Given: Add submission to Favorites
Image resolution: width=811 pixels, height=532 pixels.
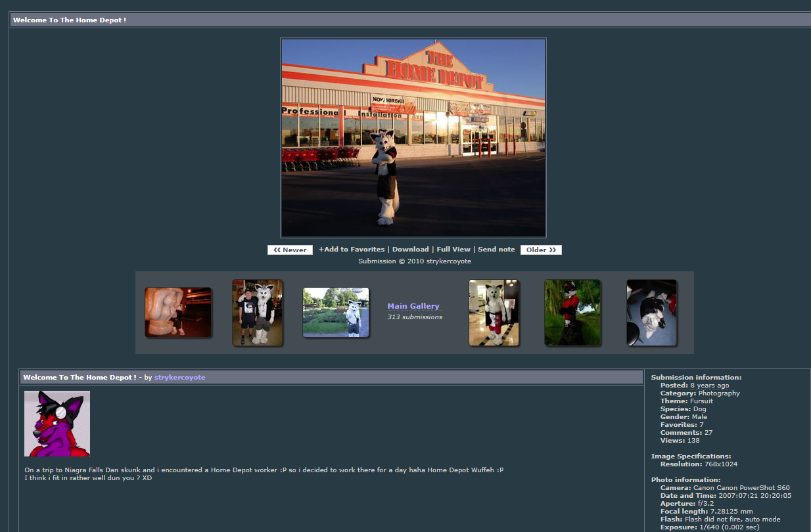Looking at the screenshot, I should point(352,250).
